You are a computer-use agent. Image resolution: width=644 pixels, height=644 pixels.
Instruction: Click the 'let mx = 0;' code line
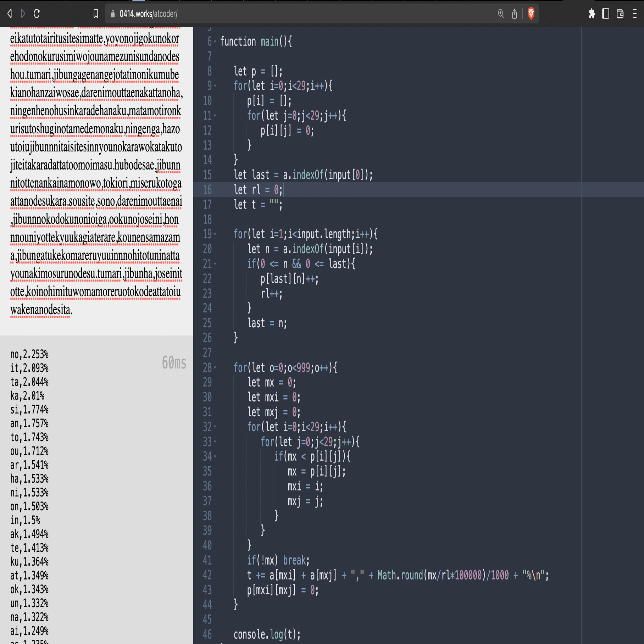[x=272, y=382]
